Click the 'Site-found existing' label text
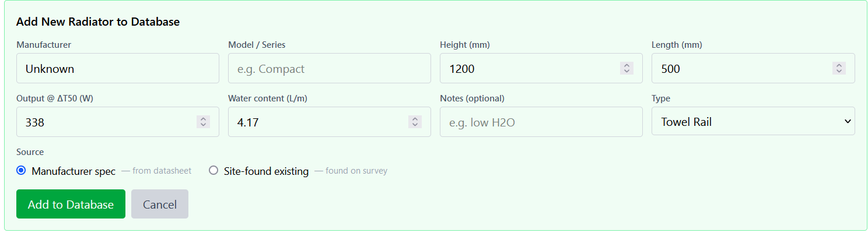This screenshot has width=868, height=236. coord(266,171)
